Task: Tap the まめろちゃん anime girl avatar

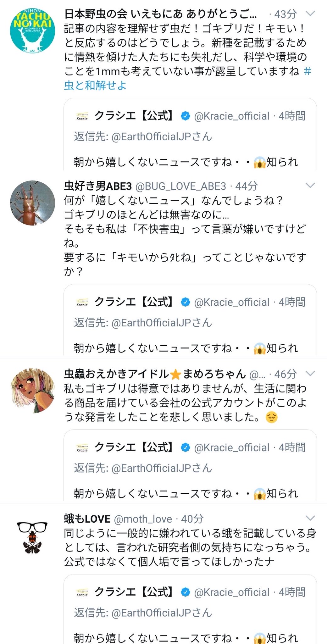Action: tap(33, 390)
